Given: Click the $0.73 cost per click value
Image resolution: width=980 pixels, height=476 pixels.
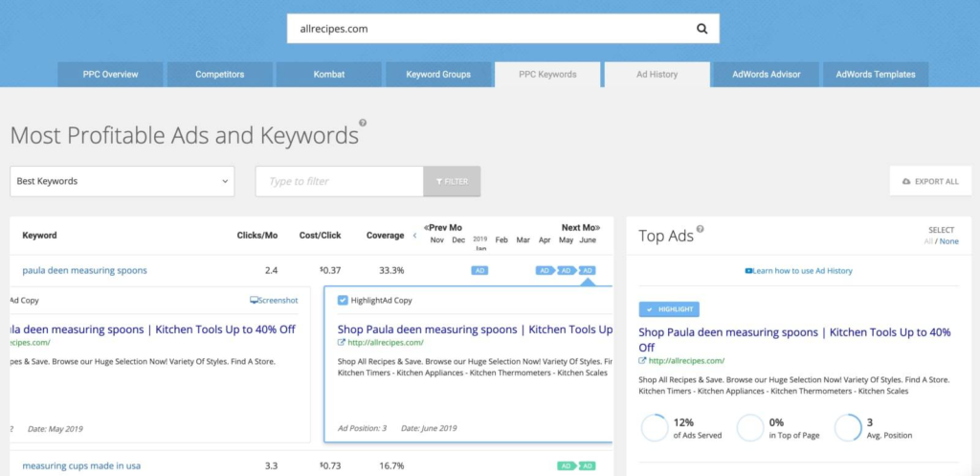Looking at the screenshot, I should coord(330,466).
